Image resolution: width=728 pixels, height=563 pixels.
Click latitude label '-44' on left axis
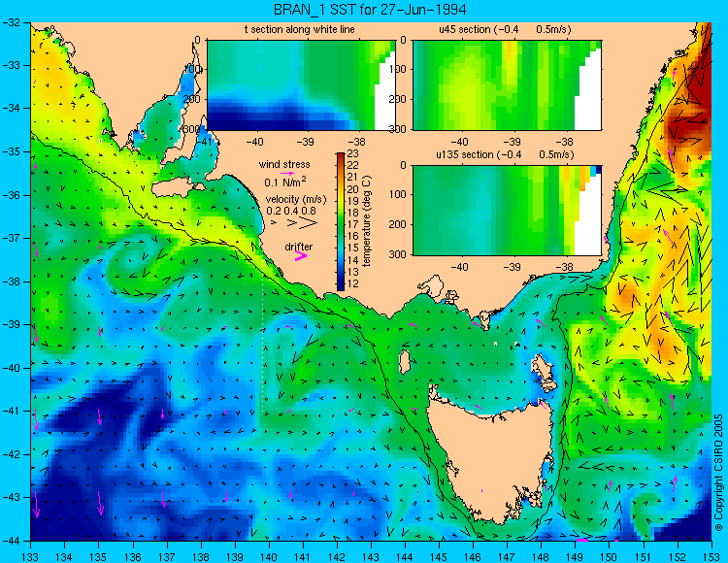coord(11,541)
